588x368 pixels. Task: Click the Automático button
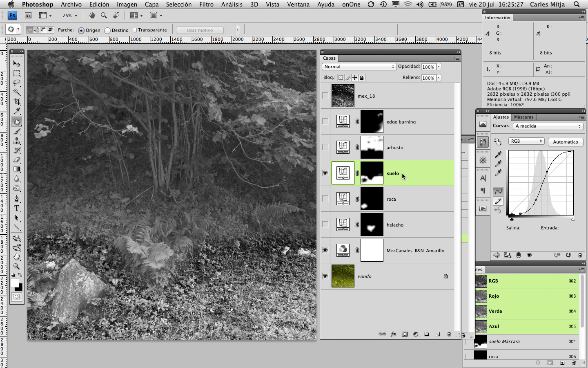[x=565, y=142]
